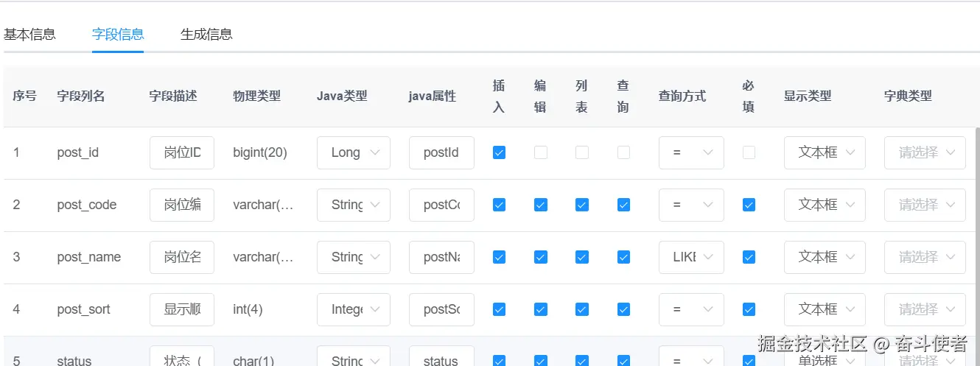Tick the 必填 checkbox in post_id row
The width and height of the screenshot is (980, 366).
[749, 152]
